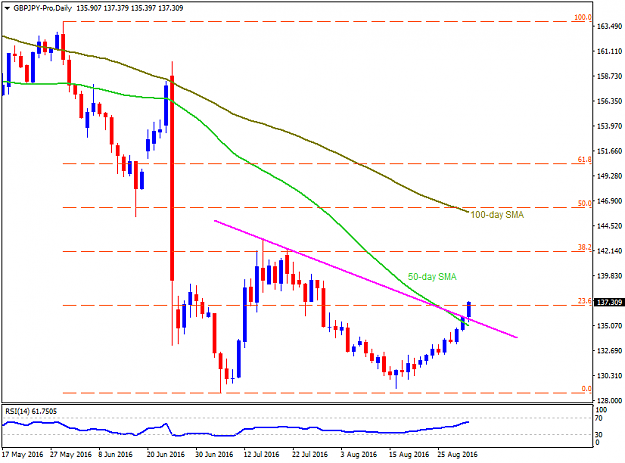Click the GBPJPY-Pro,Daily symbol title
This screenshot has width=625, height=463.
[43, 8]
